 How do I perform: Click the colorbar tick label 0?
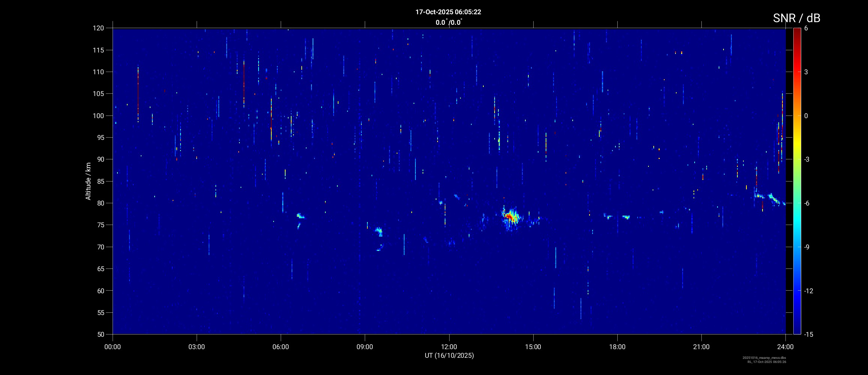pos(806,116)
